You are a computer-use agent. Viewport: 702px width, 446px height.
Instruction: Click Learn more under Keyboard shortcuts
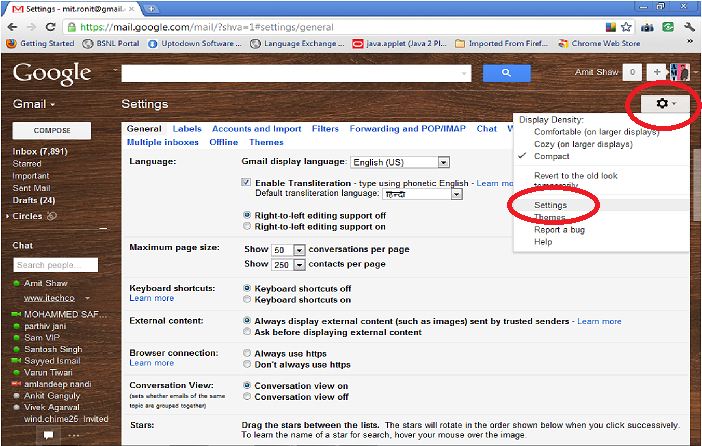click(x=151, y=298)
